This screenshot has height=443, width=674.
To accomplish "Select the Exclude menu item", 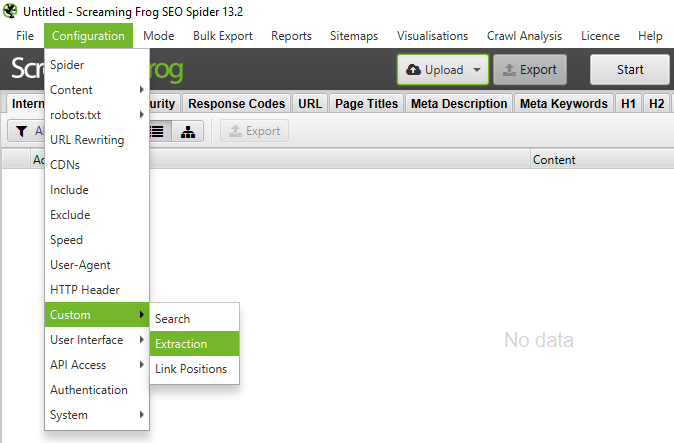I will 97,214.
